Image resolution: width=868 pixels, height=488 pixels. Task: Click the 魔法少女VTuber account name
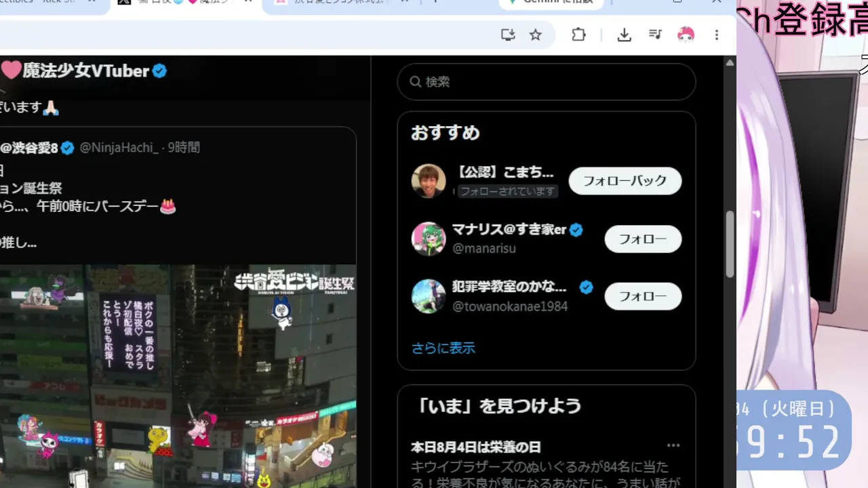point(86,70)
